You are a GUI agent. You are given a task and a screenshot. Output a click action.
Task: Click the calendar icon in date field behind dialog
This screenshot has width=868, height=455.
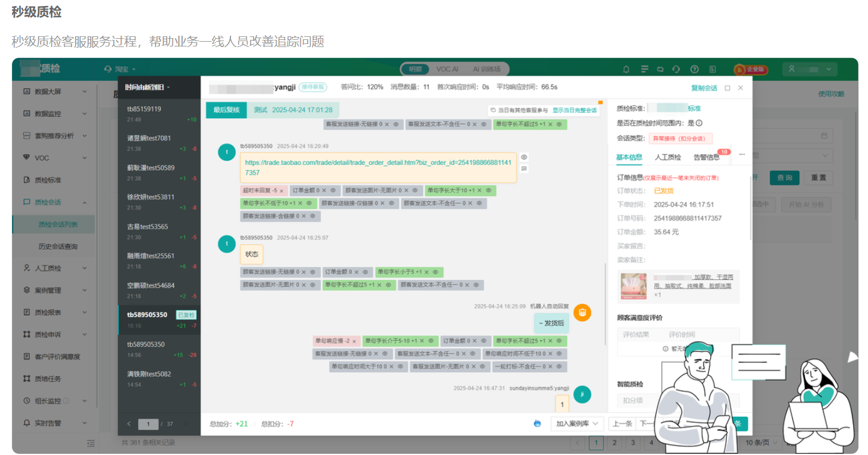point(824,136)
